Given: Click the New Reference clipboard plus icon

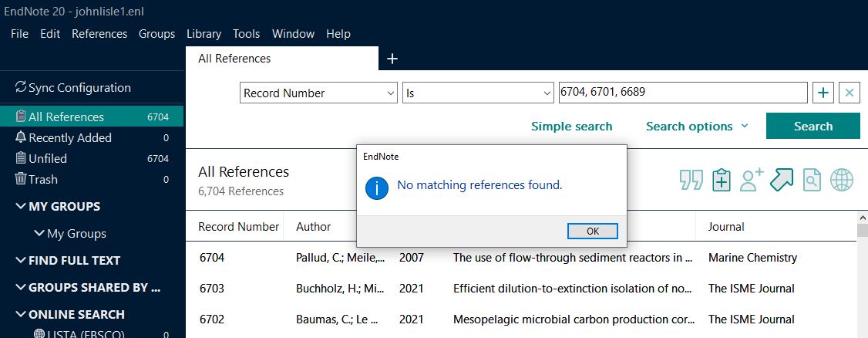Looking at the screenshot, I should [722, 180].
